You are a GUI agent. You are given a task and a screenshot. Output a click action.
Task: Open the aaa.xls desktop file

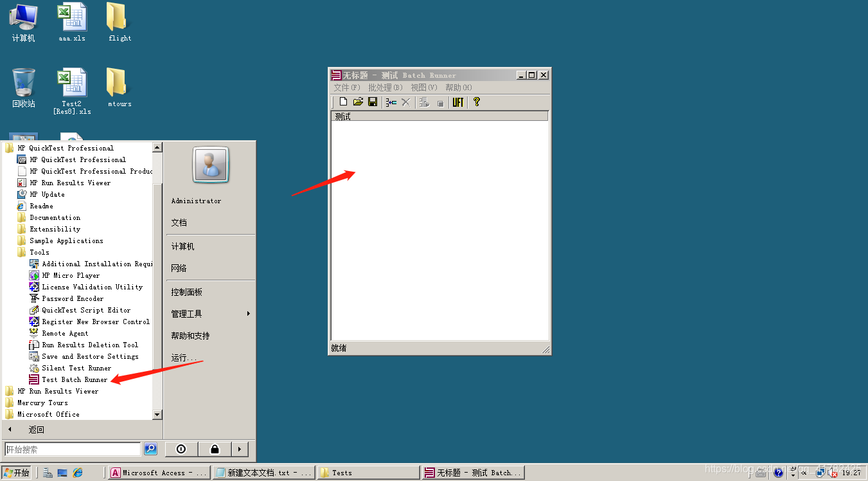(x=72, y=23)
